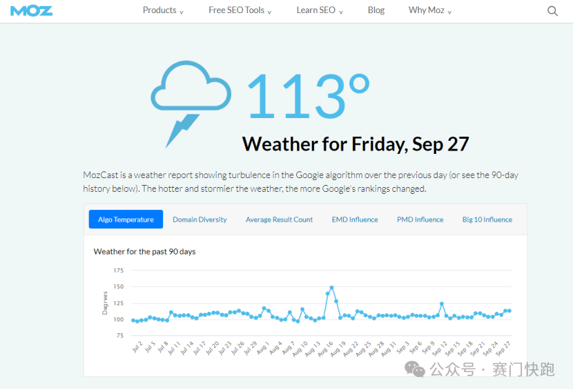This screenshot has width=573, height=392.
Task: Expand the Products dropdown menu
Action: 163,10
